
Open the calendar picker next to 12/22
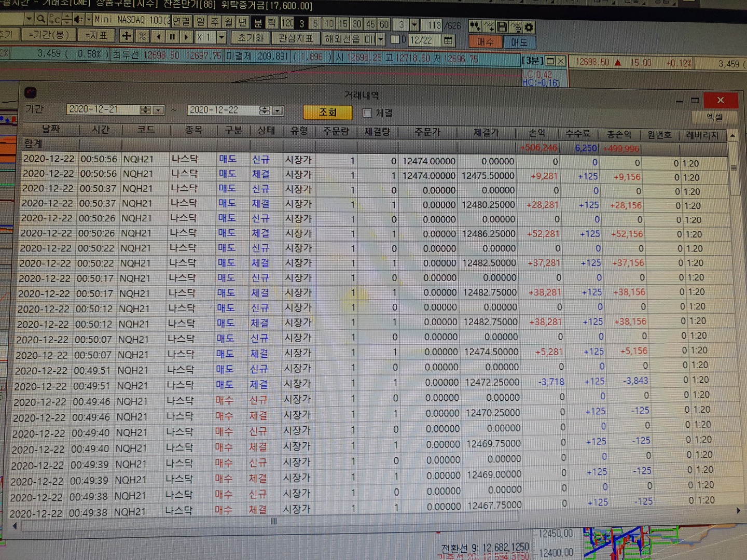(x=448, y=40)
